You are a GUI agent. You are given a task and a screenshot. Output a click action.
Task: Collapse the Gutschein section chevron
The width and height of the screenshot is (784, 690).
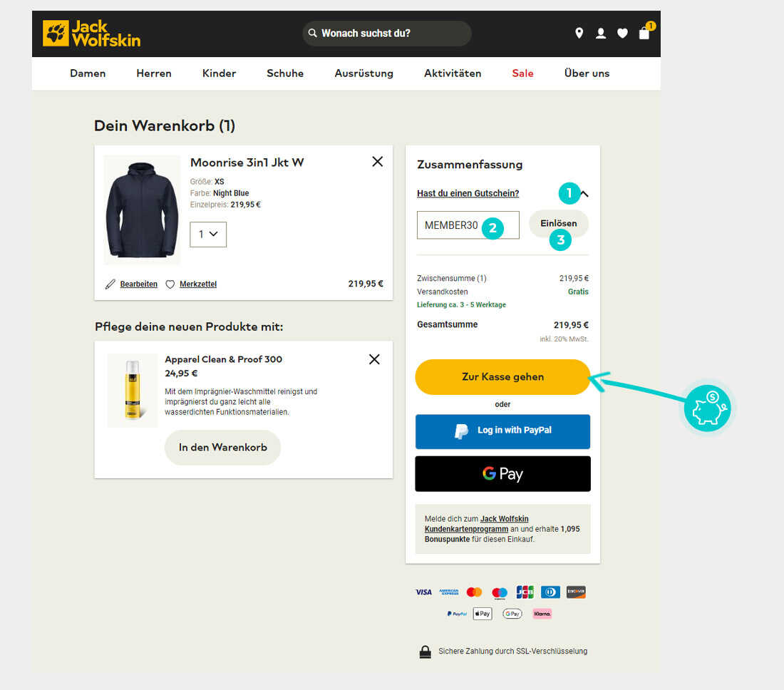(x=584, y=193)
